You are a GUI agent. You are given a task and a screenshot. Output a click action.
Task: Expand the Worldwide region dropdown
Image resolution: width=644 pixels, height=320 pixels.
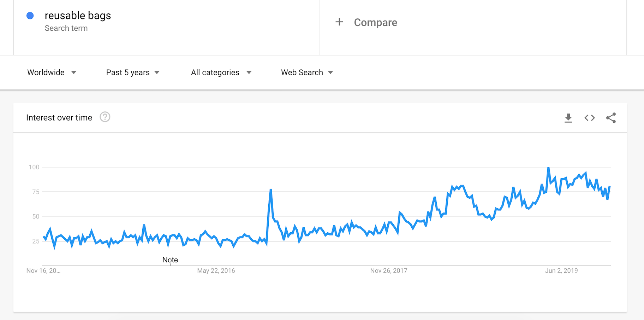click(x=52, y=72)
